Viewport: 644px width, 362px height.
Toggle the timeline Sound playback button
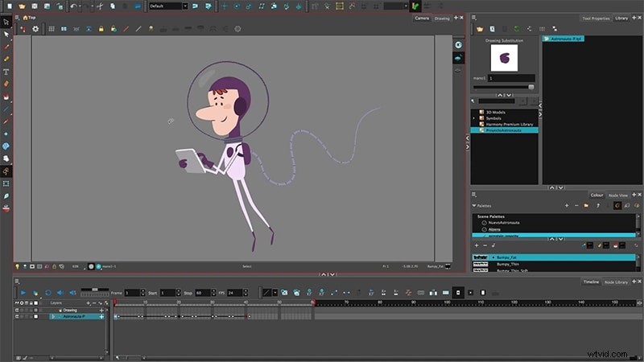60,293
